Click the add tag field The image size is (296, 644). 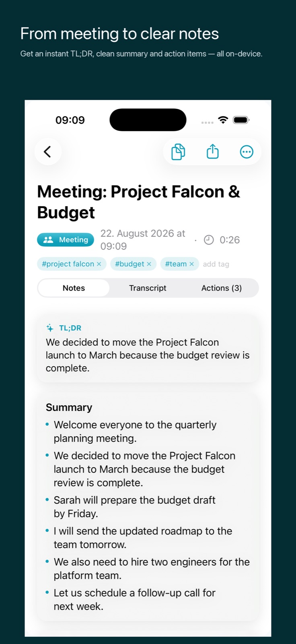(216, 264)
